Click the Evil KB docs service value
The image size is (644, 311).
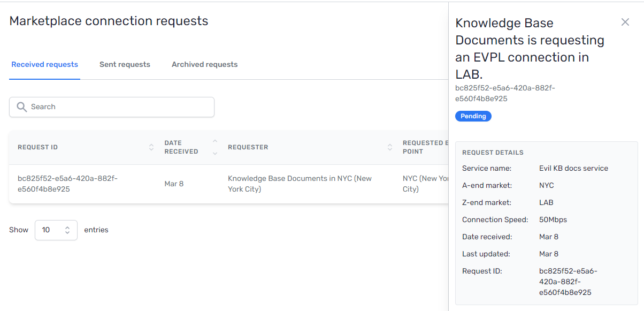tap(573, 168)
